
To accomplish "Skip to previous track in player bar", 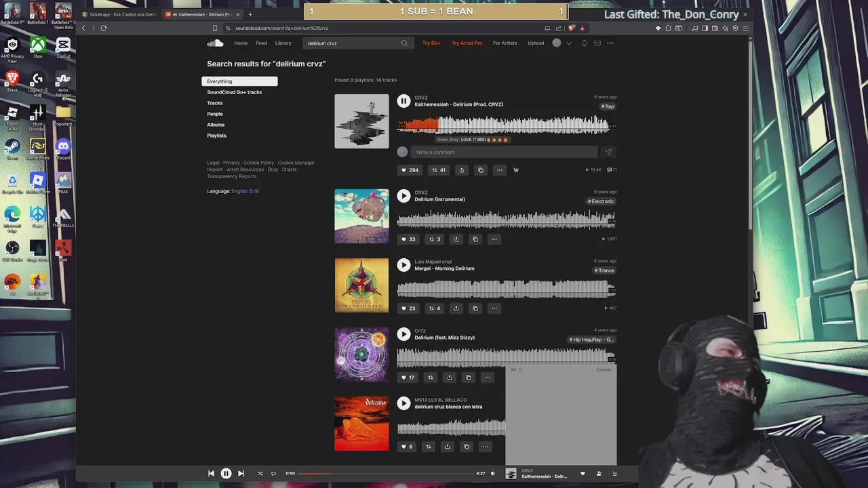I will (211, 474).
